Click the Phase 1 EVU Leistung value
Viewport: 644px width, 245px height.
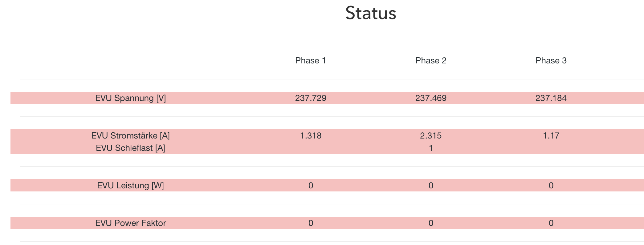[311, 186]
